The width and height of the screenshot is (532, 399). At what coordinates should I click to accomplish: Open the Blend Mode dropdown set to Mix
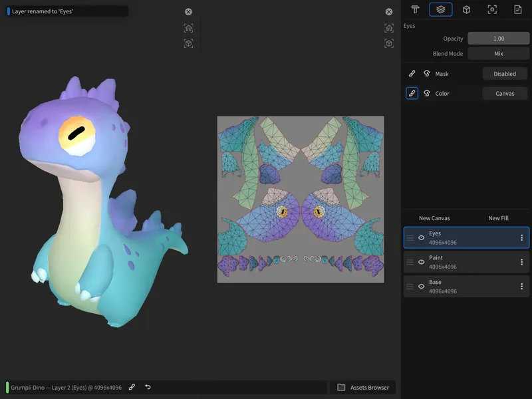pyautogui.click(x=498, y=54)
